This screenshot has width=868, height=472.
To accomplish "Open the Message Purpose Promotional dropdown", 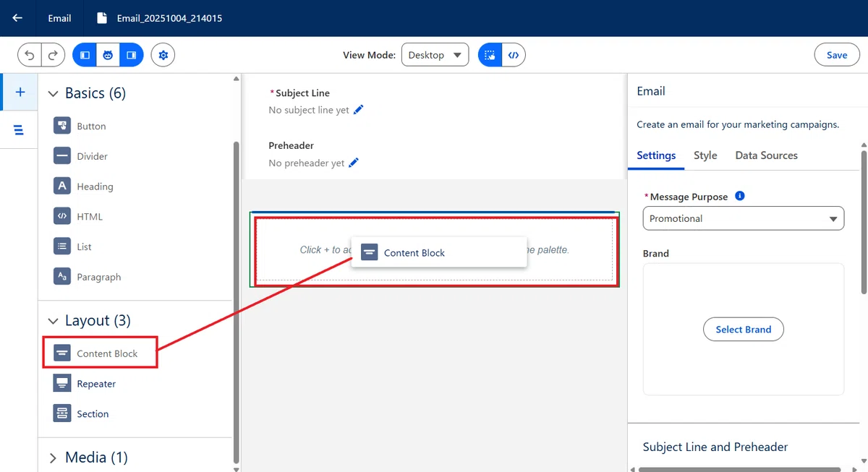I will (x=744, y=218).
